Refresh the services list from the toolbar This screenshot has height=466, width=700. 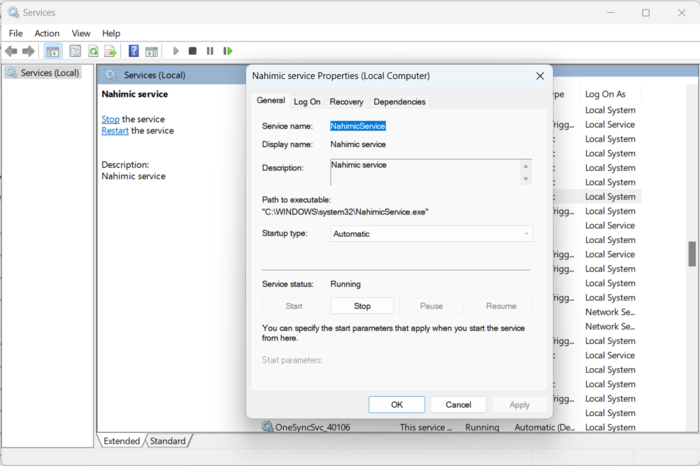coord(93,51)
